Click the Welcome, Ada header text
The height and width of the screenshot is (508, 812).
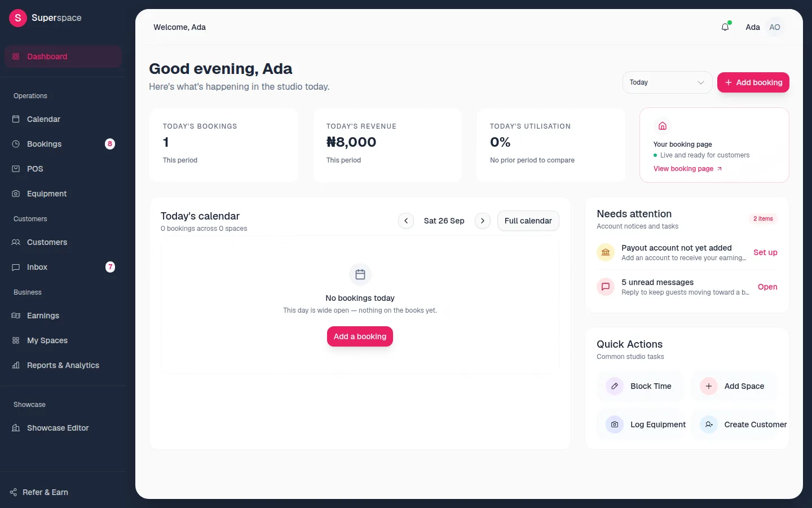(179, 27)
